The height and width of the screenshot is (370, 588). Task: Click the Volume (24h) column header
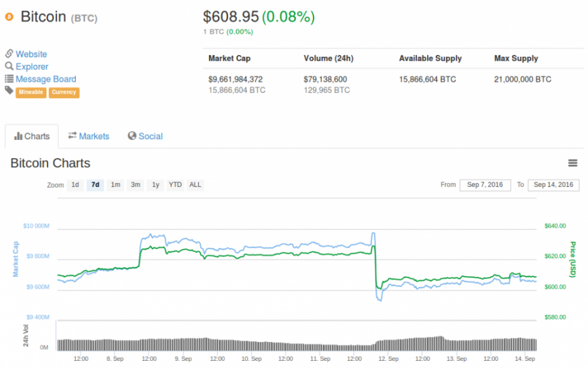(329, 58)
